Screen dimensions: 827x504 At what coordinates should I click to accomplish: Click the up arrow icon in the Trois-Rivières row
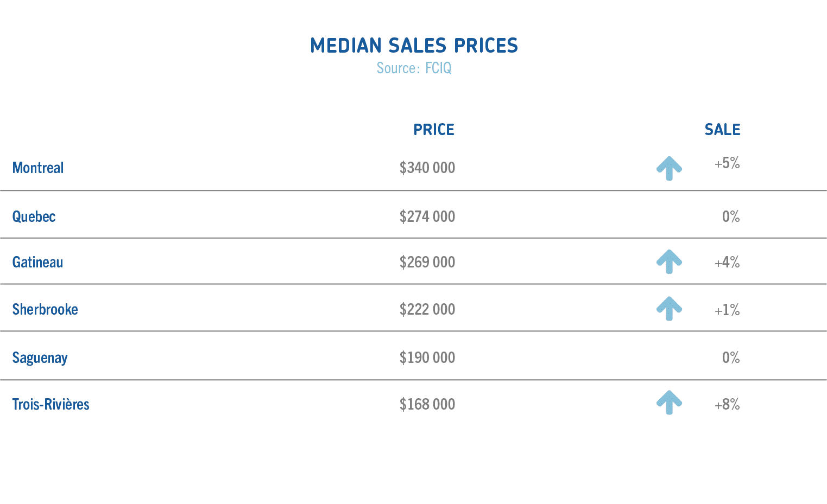coord(669,403)
